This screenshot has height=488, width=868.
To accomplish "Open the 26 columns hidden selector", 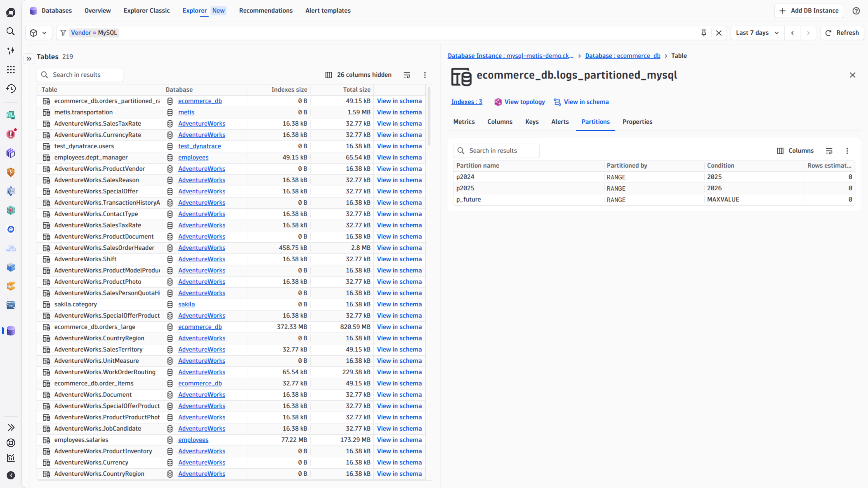I will click(x=359, y=75).
